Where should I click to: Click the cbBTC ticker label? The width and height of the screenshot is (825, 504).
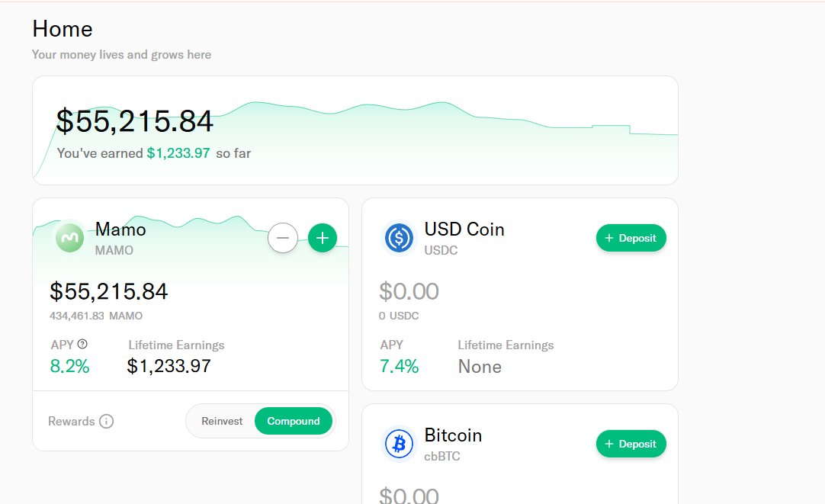[x=442, y=456]
